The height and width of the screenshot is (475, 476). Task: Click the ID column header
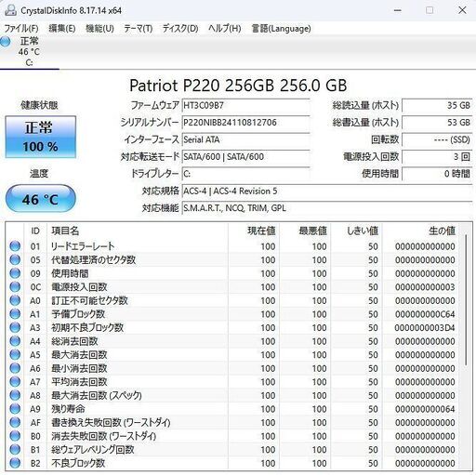click(35, 231)
